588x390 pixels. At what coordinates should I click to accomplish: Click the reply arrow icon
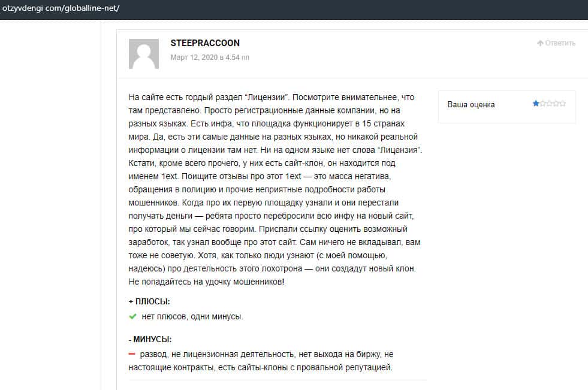point(540,43)
